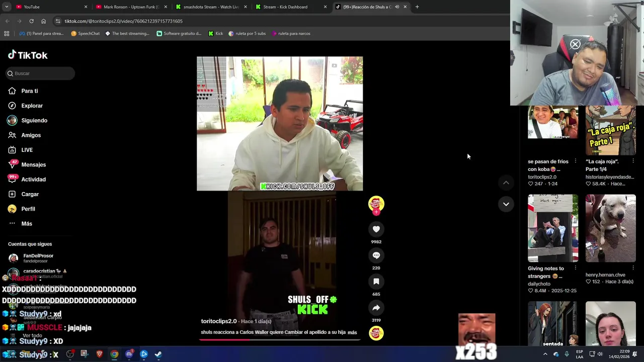Open Brave browser from taskbar
Screen dimensions: 644x362
pyautogui.click(x=99, y=354)
